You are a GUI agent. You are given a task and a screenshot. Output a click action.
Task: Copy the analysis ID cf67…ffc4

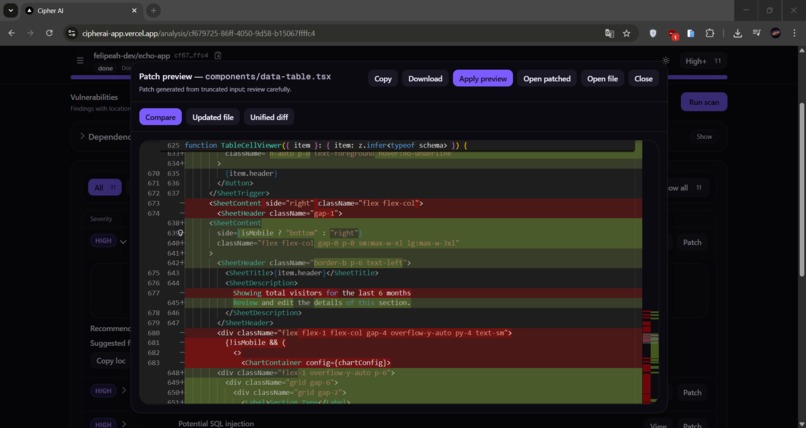pos(218,55)
